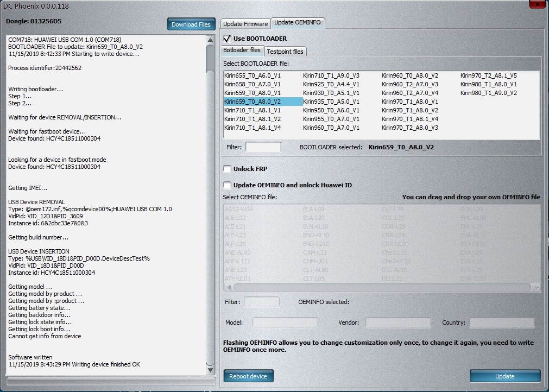549x392 pixels.
Task: Click the OEMINFO Filter input field
Action: (262, 302)
